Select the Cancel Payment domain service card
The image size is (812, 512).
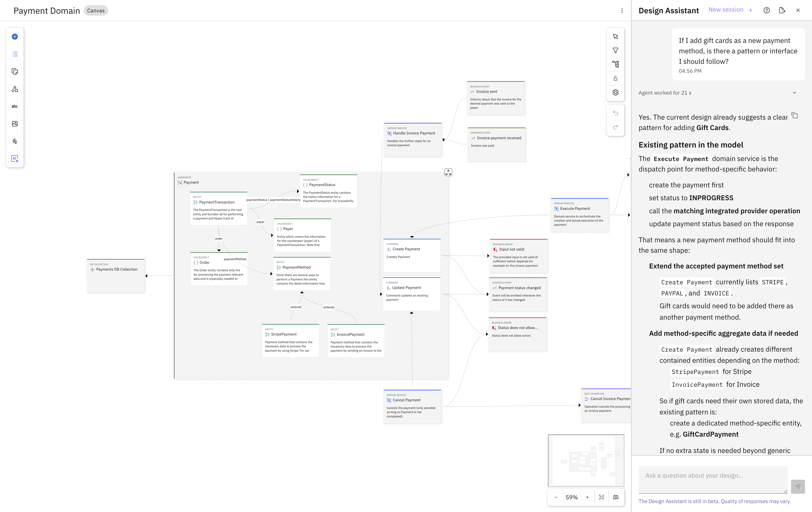click(412, 406)
